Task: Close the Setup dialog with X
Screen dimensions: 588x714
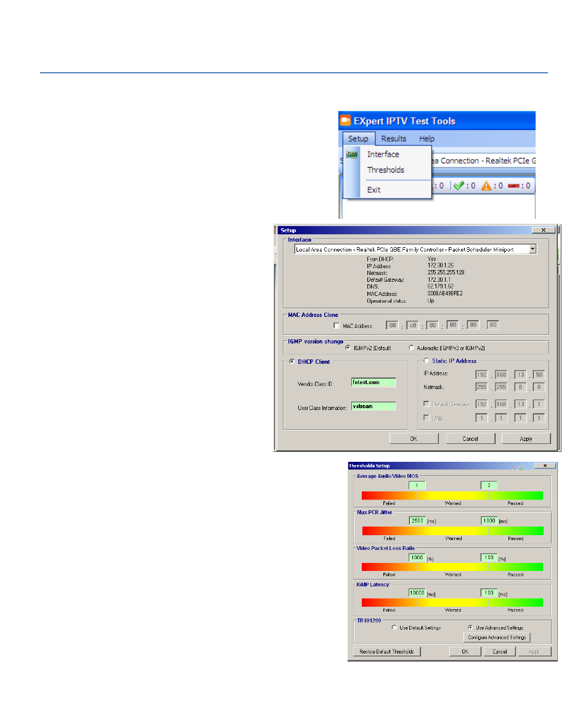Action: pyautogui.click(x=544, y=230)
